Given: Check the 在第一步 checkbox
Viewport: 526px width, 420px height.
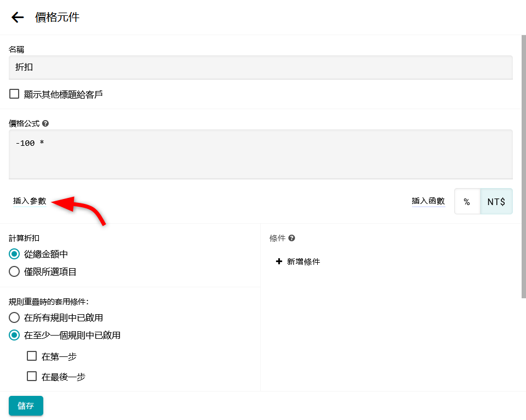Looking at the screenshot, I should click(x=32, y=356).
